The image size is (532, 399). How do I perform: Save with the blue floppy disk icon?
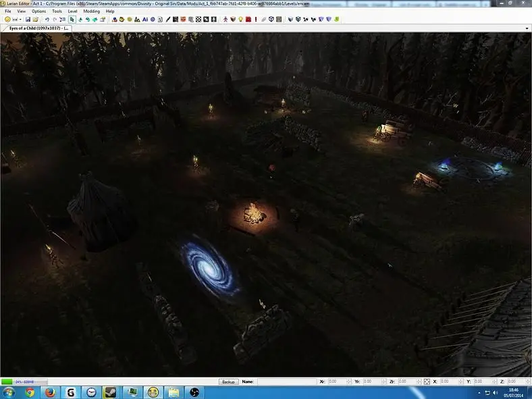click(x=28, y=20)
